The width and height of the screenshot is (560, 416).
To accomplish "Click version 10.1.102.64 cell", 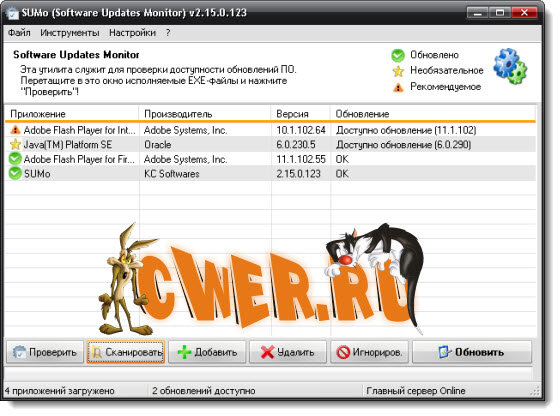I will [301, 130].
